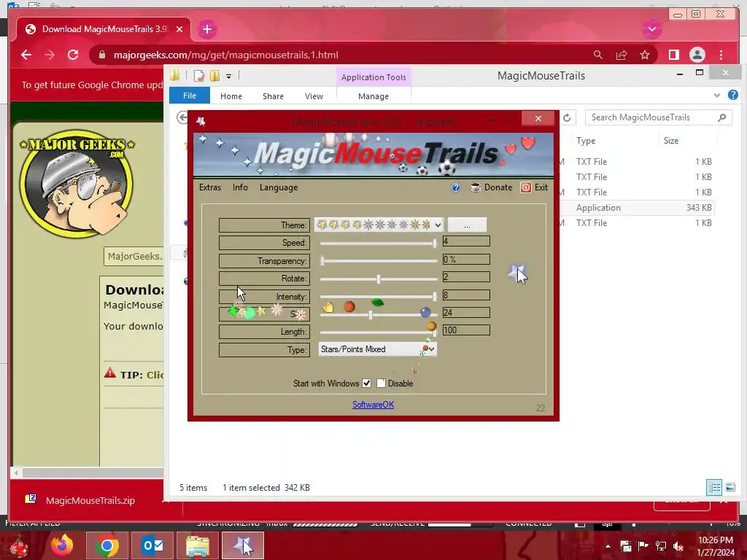The width and height of the screenshot is (747, 560).
Task: Click the Length slider track
Action: tap(379, 332)
